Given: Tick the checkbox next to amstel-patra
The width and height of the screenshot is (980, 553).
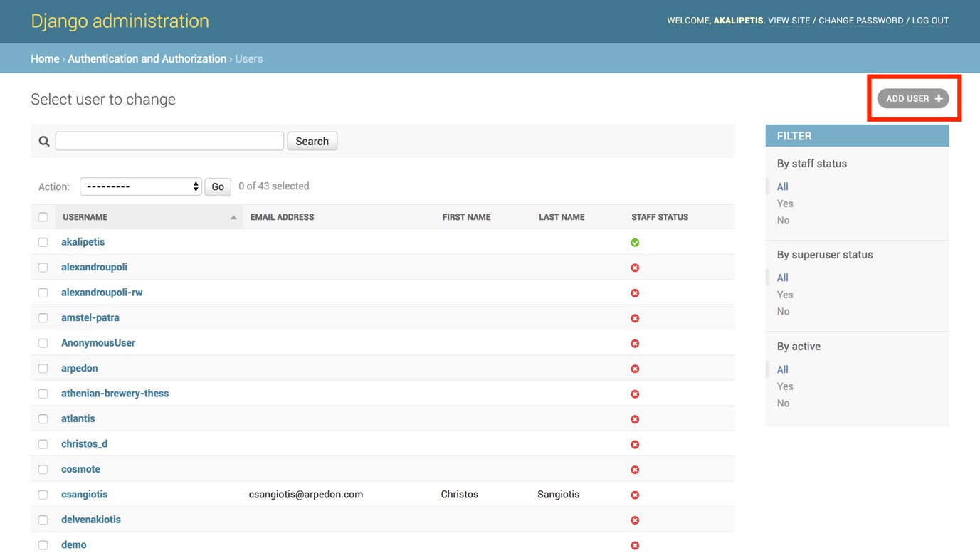Looking at the screenshot, I should click(43, 318).
